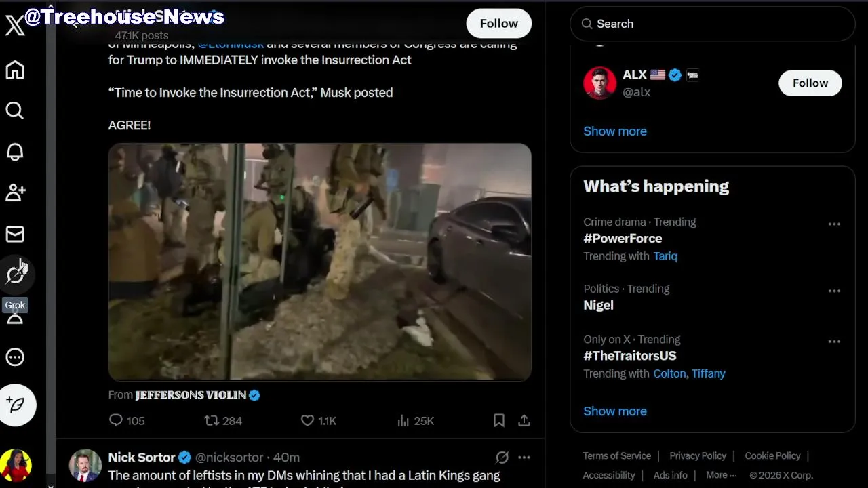Open Grok from the sidebar

[16, 274]
